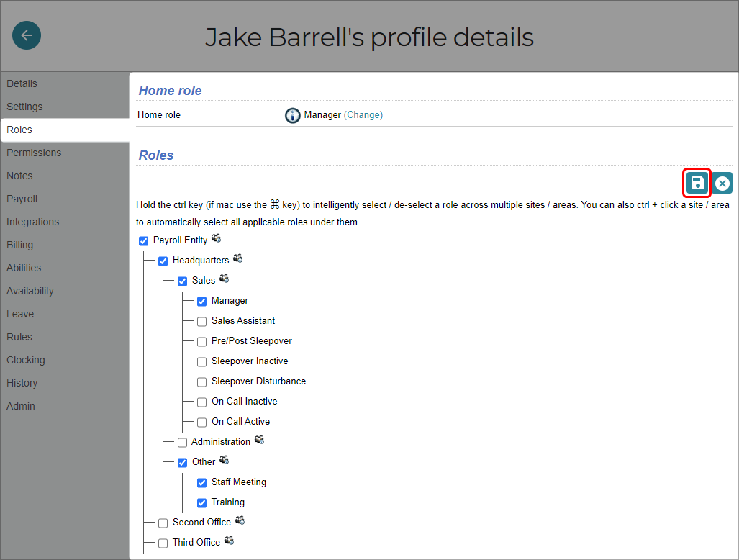Viewport: 739px width, 560px height.
Task: Save role changes with the disk icon
Action: pos(697,183)
